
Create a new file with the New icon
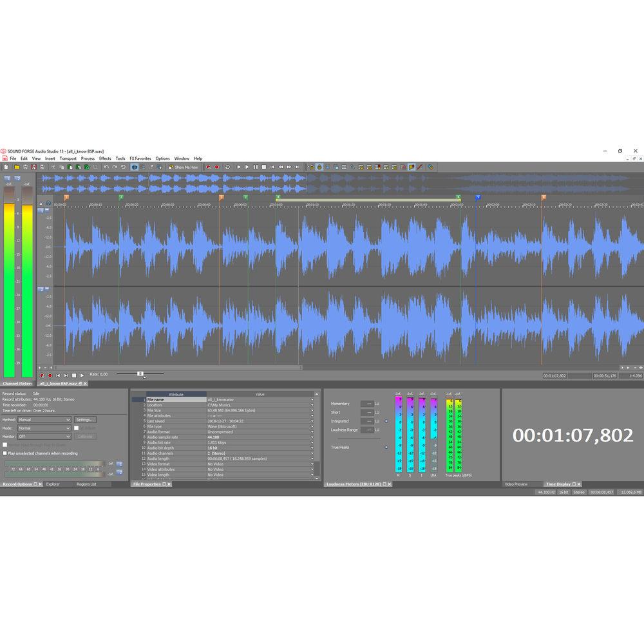tap(6, 167)
